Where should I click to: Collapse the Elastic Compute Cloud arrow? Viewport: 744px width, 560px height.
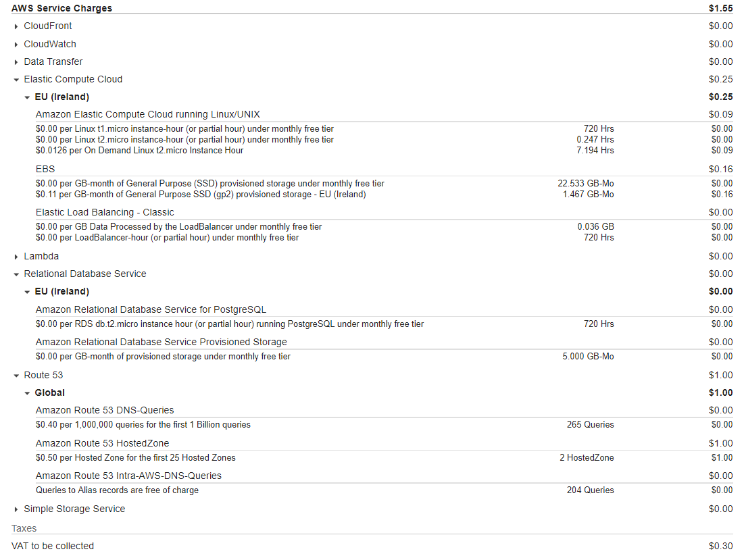[x=16, y=80]
